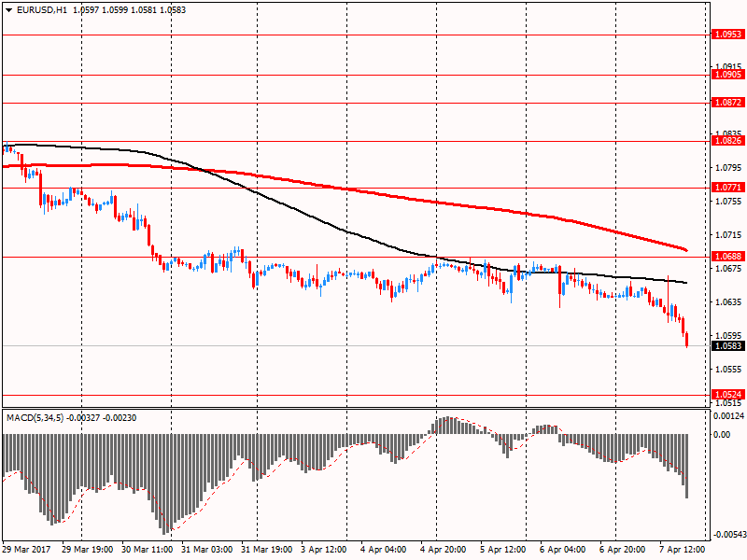
Task: Click the MACD scale value 0.00124
Action: point(729,416)
